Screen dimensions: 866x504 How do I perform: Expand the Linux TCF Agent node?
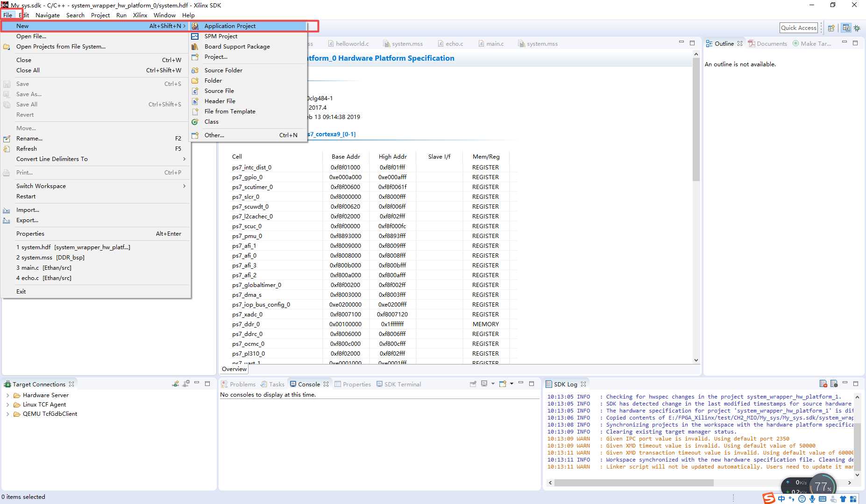click(x=7, y=405)
